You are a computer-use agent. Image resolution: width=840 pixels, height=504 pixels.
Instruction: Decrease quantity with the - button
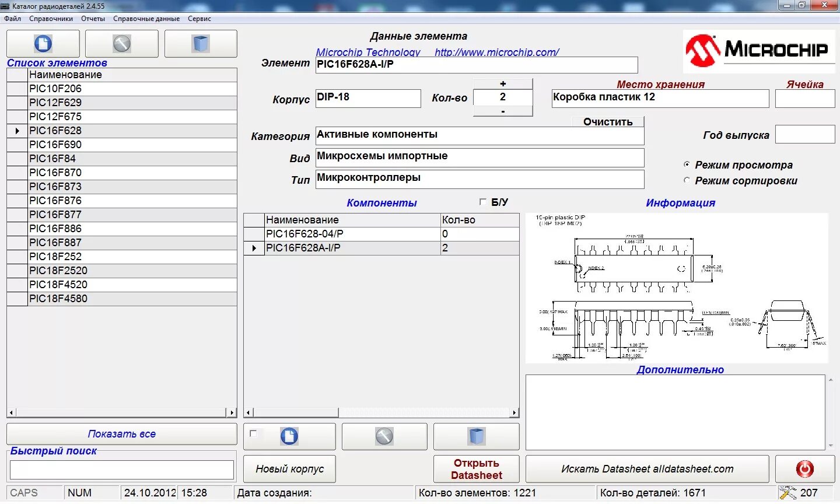[x=503, y=111]
